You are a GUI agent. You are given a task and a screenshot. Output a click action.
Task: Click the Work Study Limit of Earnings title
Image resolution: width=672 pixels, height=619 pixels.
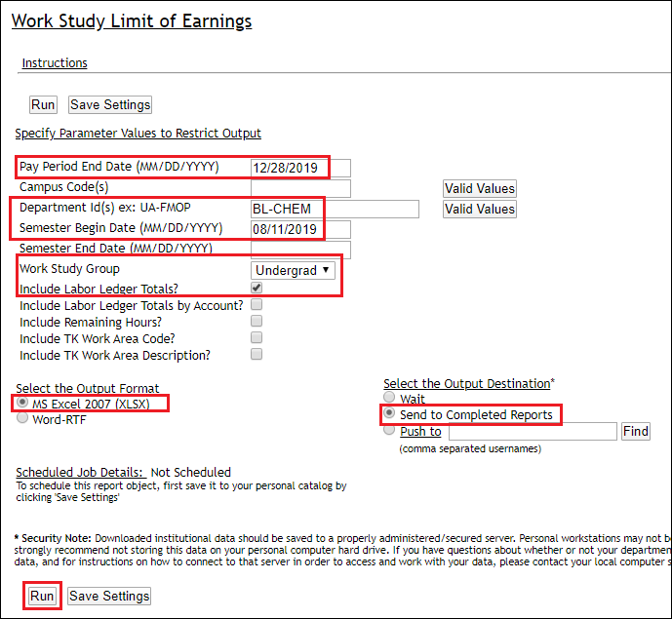[x=132, y=21]
